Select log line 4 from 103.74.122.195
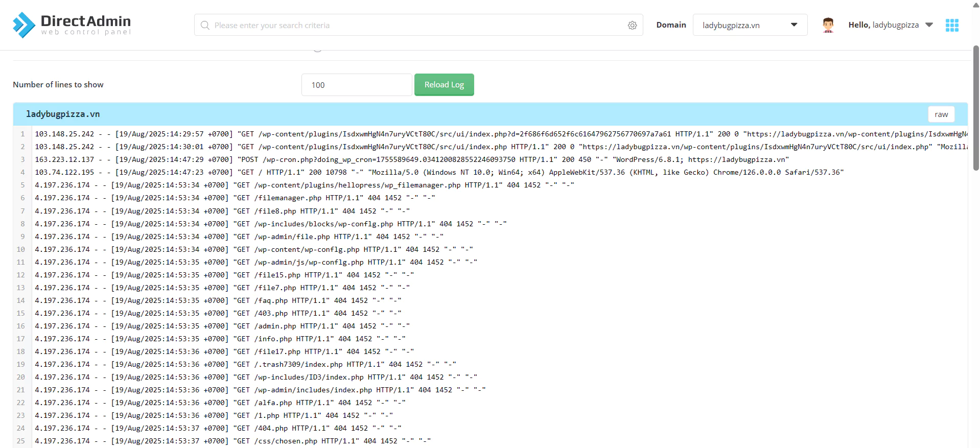The height and width of the screenshot is (448, 980). tap(439, 173)
